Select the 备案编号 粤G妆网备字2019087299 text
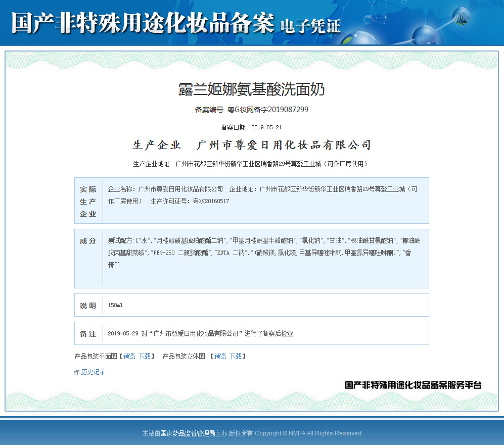The image size is (504, 445). click(252, 110)
